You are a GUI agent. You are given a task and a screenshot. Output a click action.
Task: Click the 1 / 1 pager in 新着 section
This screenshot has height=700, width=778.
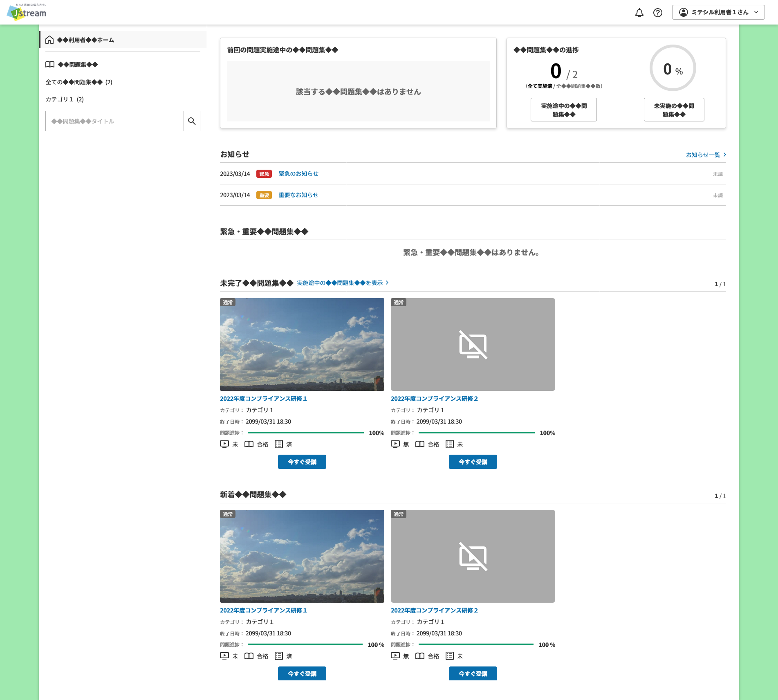720,496
